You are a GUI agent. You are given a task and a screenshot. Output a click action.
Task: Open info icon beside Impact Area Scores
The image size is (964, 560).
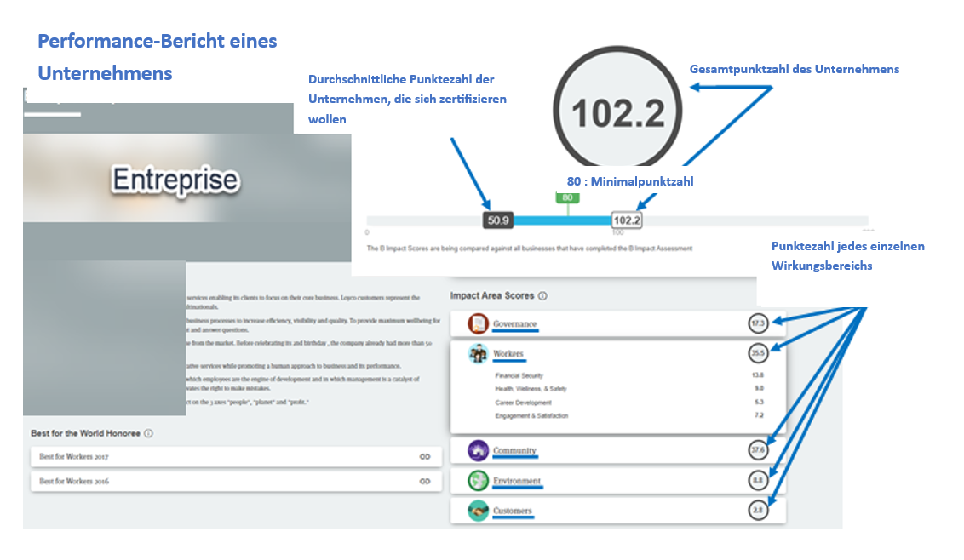(543, 296)
